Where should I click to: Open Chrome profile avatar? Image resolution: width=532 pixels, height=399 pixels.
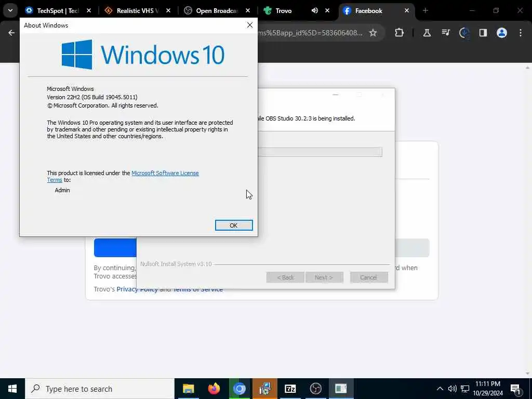(501, 33)
